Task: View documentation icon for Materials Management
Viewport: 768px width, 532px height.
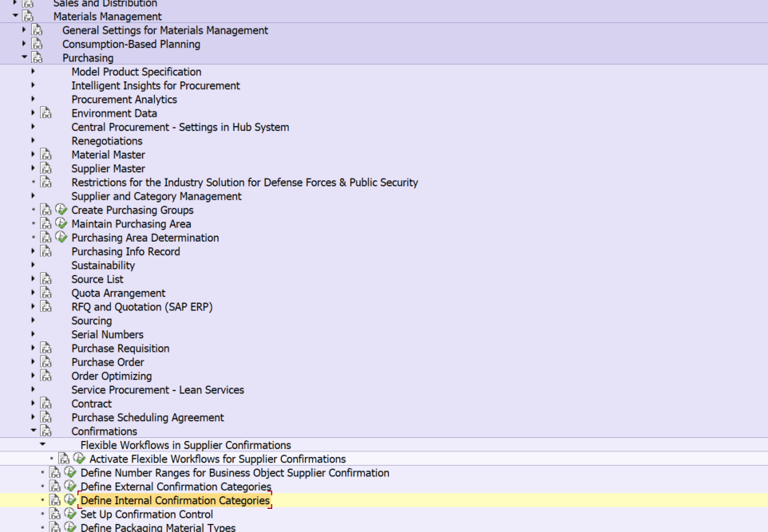Action: [28, 16]
